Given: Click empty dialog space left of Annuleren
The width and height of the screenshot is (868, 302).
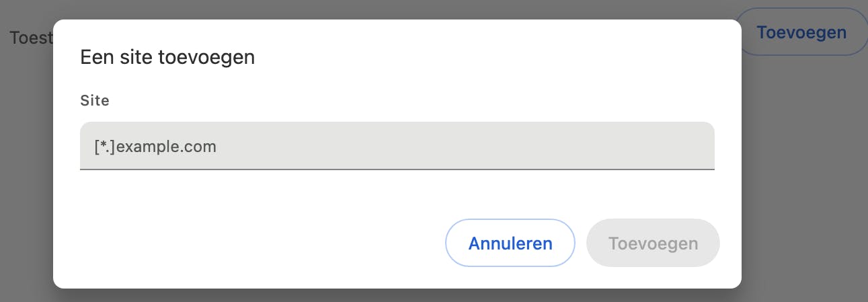Looking at the screenshot, I should 255,243.
